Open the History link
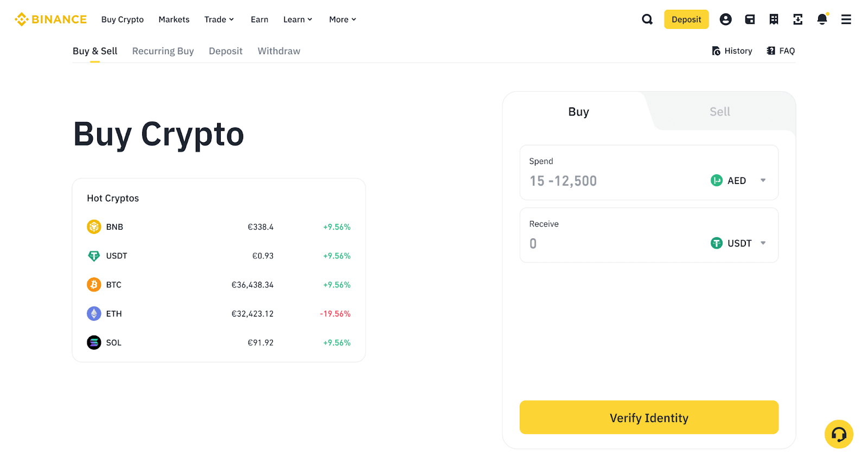The height and width of the screenshot is (463, 868). (x=732, y=51)
